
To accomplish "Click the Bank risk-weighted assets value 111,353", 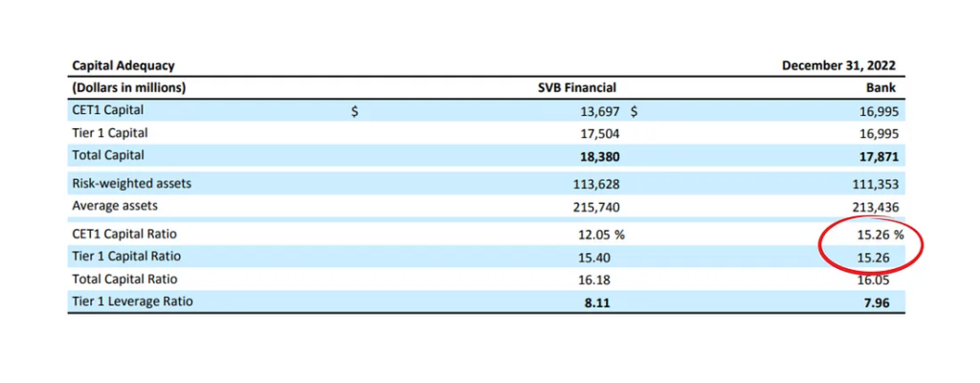I will 877,185.
